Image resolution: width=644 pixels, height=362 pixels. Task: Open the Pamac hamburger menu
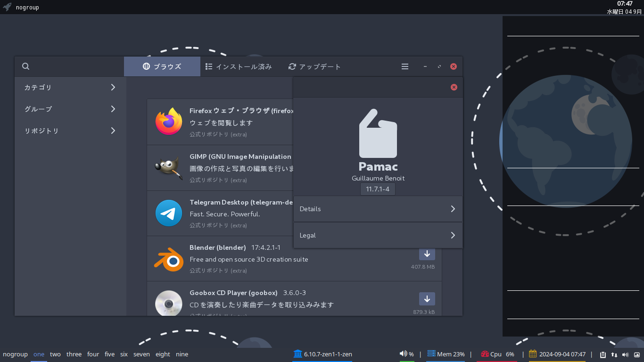pos(405,66)
